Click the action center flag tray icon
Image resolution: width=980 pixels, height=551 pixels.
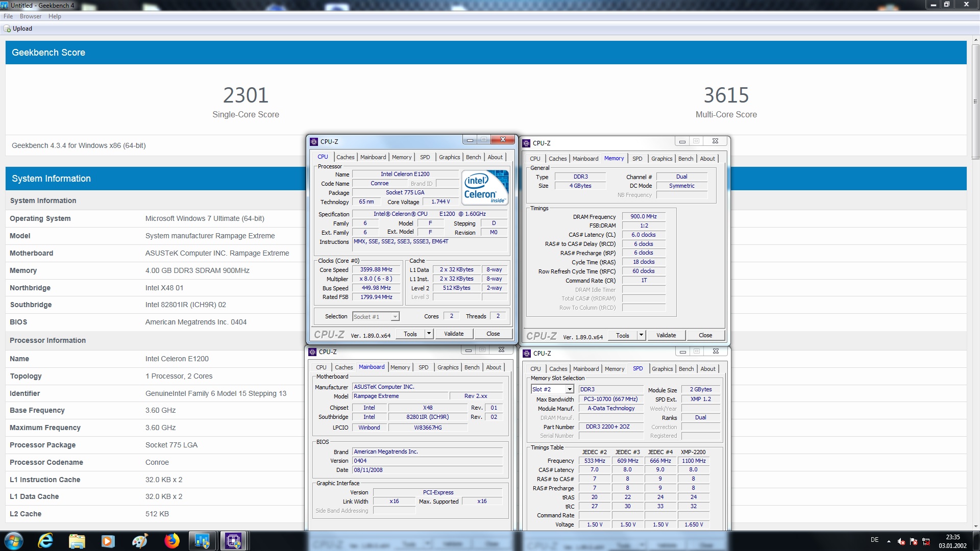tap(914, 541)
